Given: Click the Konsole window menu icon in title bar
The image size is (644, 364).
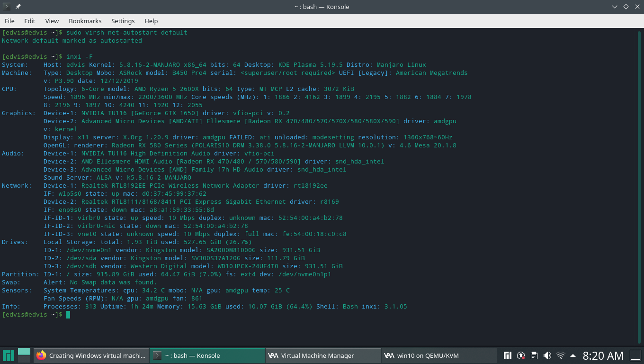Looking at the screenshot, I should pos(7,7).
